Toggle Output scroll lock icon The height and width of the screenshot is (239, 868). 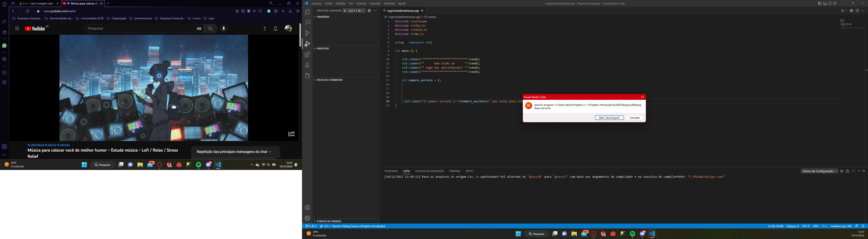click(847, 171)
